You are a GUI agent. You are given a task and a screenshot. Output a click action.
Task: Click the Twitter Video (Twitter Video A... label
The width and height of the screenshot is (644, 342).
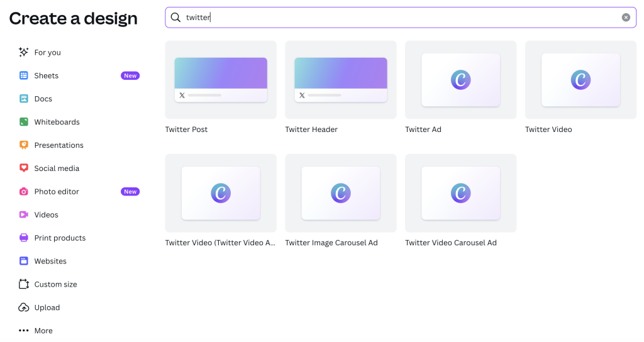[220, 243]
